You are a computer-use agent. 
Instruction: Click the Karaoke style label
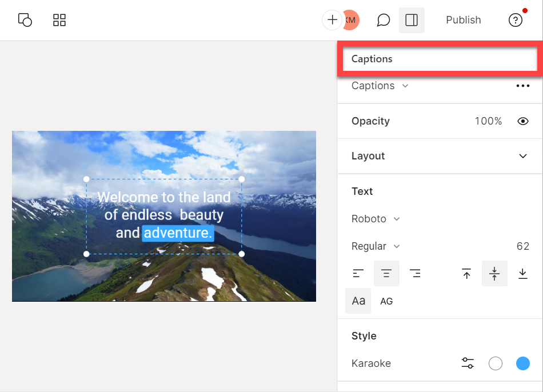coord(371,363)
